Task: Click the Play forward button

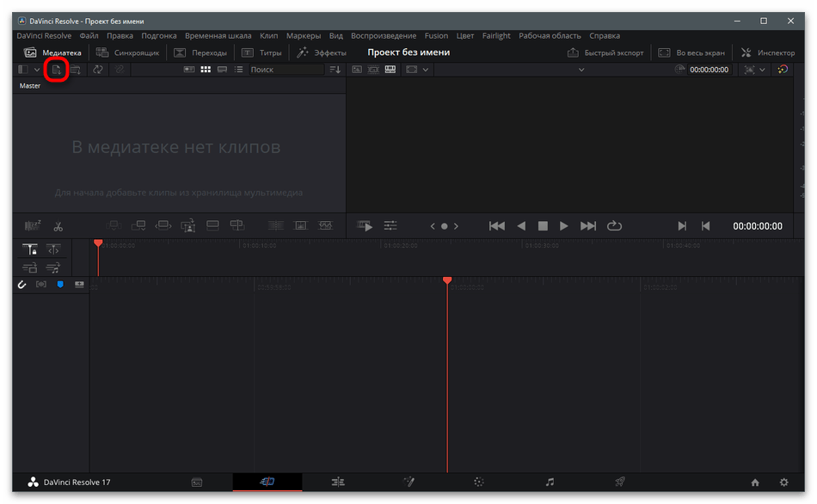Action: pyautogui.click(x=564, y=225)
